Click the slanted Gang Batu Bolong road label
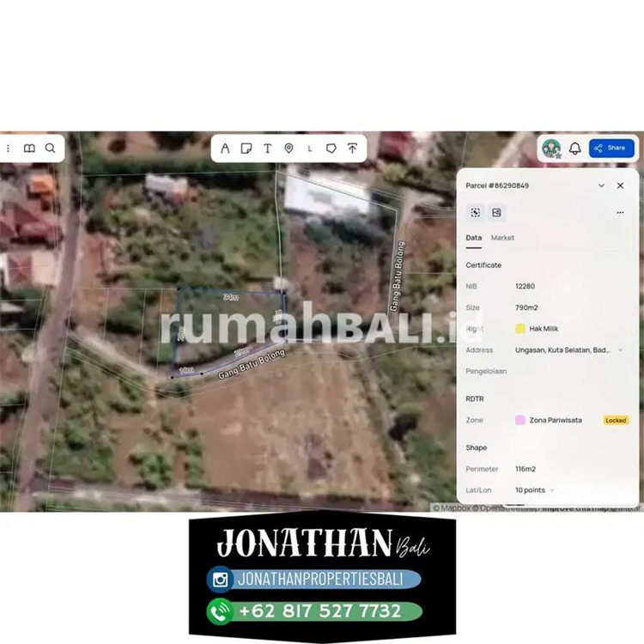This screenshot has height=644, width=644. pos(251,364)
